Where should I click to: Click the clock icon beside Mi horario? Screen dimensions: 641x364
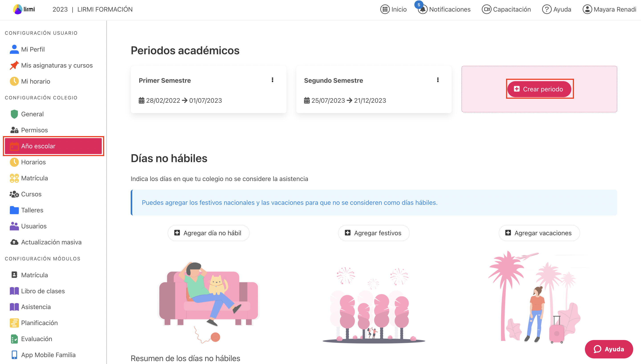[14, 81]
